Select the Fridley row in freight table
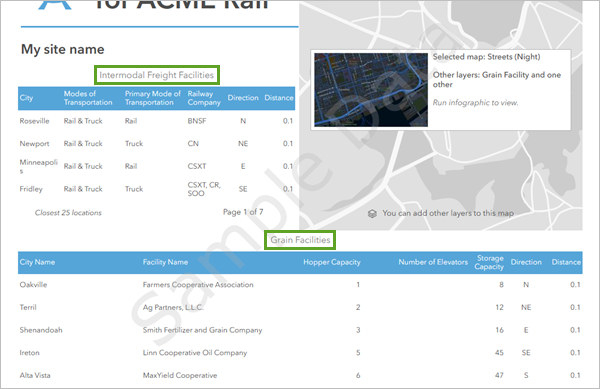Image resolution: width=600 pixels, height=389 pixels. (157, 189)
